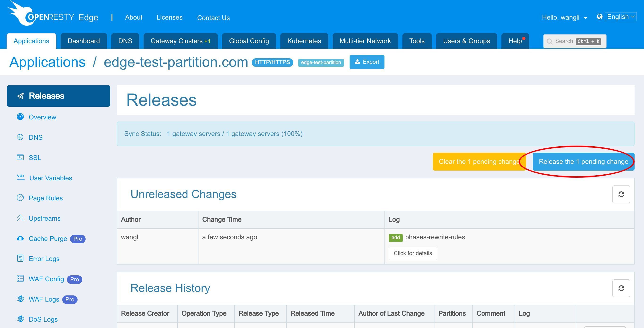Click Clear the 1 pending change button
The height and width of the screenshot is (328, 644).
[x=479, y=162]
